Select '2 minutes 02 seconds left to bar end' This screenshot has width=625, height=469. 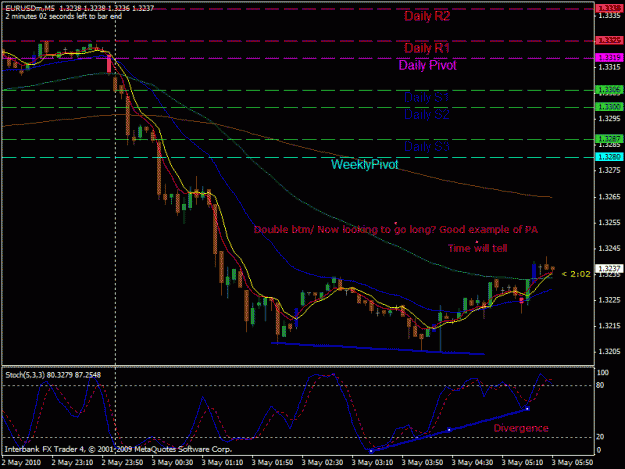coord(64,16)
